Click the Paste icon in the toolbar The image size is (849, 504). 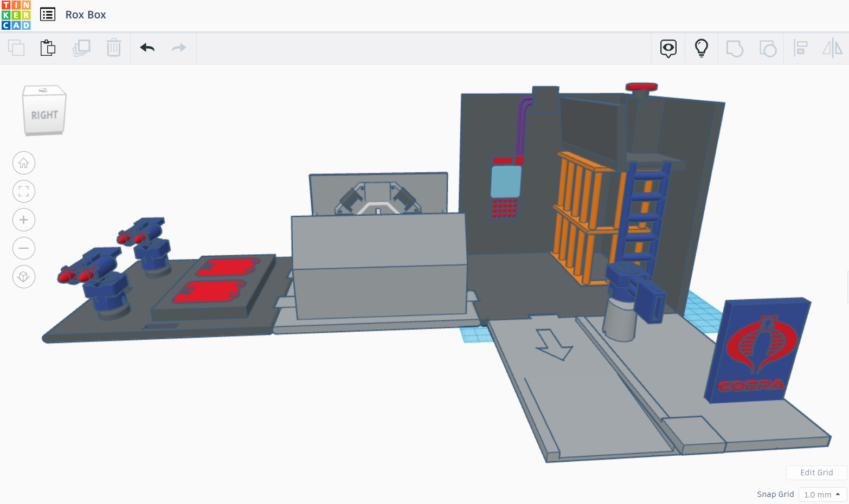click(x=48, y=48)
